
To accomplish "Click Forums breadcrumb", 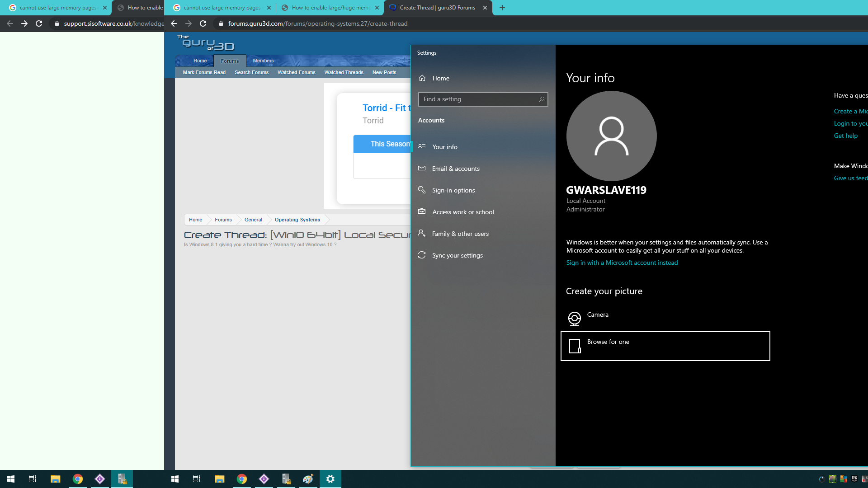I will tap(223, 220).
